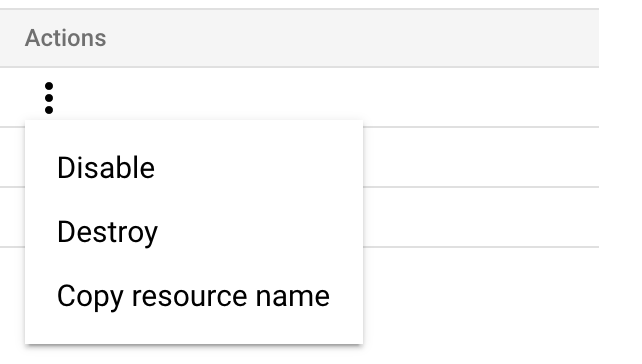Close the menu via the vertical ellipsis

tap(49, 98)
